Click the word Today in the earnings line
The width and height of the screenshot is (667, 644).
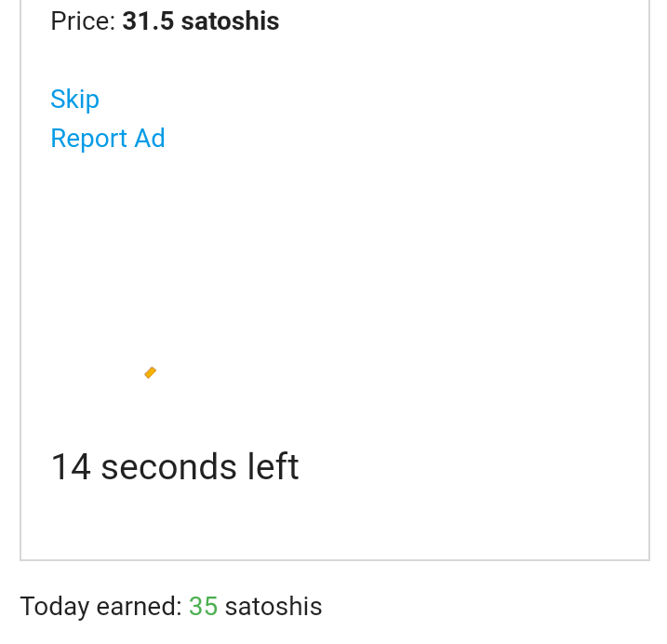point(54,607)
